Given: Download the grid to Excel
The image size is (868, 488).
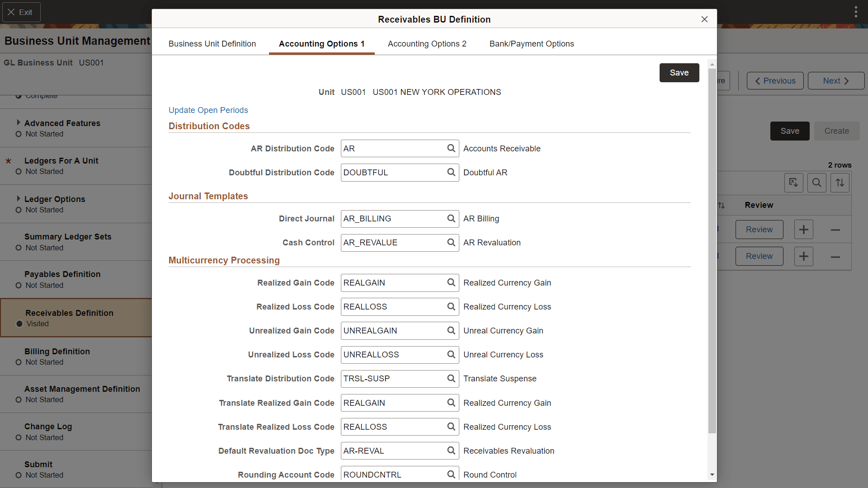Looking at the screenshot, I should [794, 183].
